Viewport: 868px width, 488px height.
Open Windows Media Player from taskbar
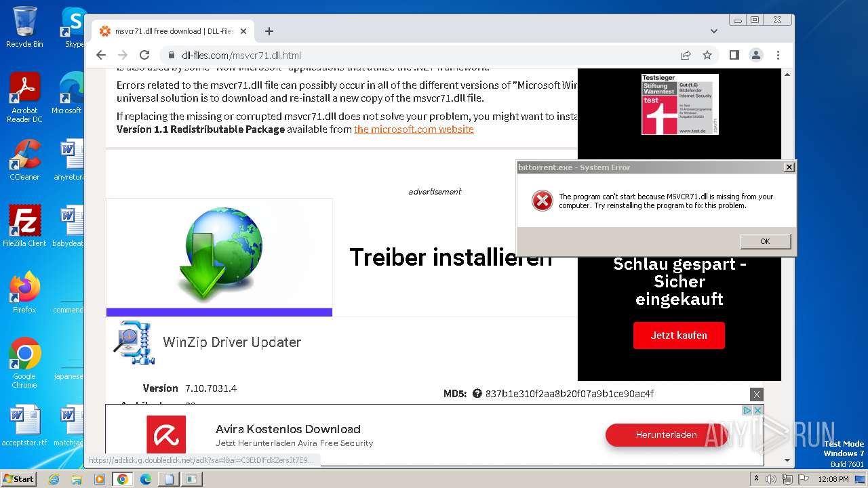(100, 479)
